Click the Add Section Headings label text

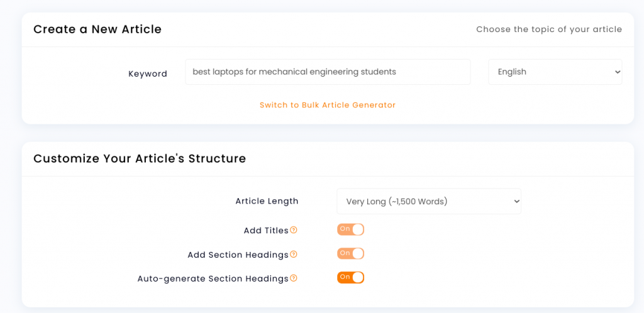tap(238, 255)
